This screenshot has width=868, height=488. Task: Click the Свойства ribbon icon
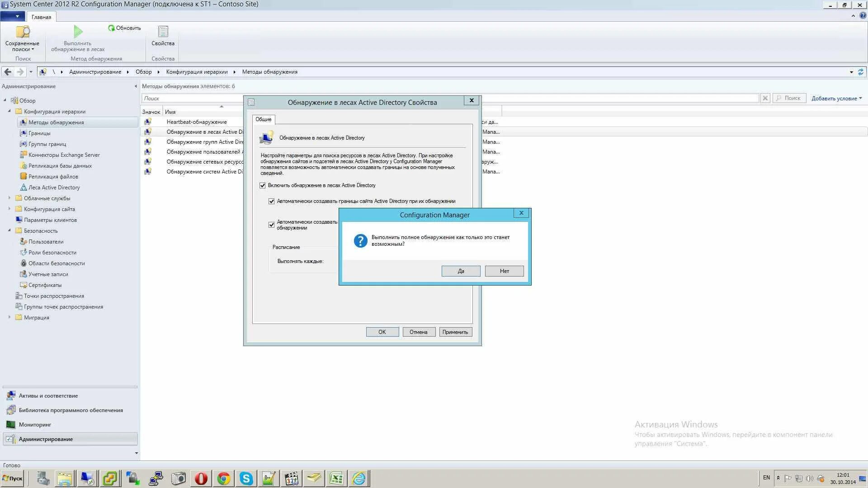click(x=163, y=32)
